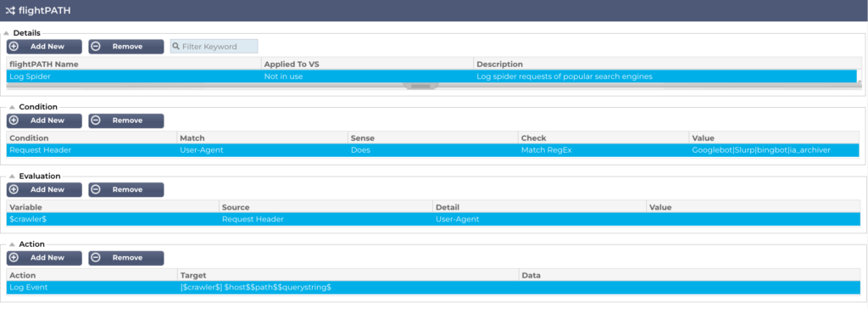This screenshot has width=868, height=314.
Task: Click the Description column header in Details
Action: [668, 64]
